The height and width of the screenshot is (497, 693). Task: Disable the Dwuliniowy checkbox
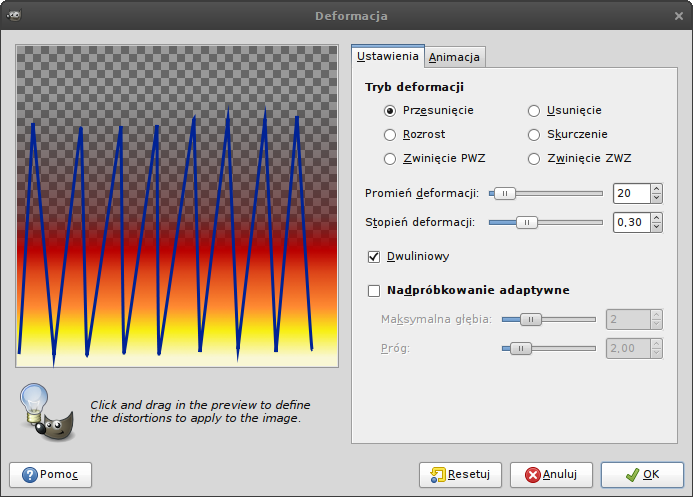pyautogui.click(x=375, y=256)
